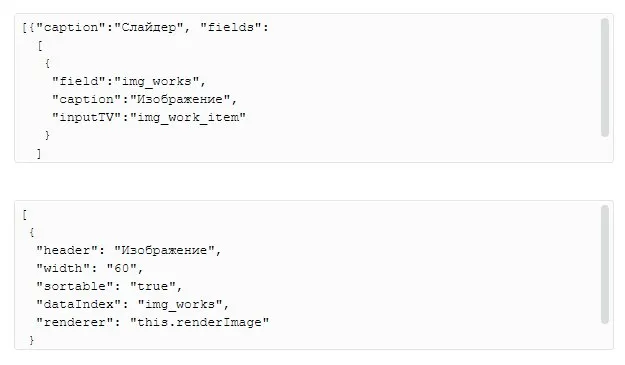Click the "inputTV":"img_work_item" line
Viewport: 625px width, 365px height.
tap(149, 118)
